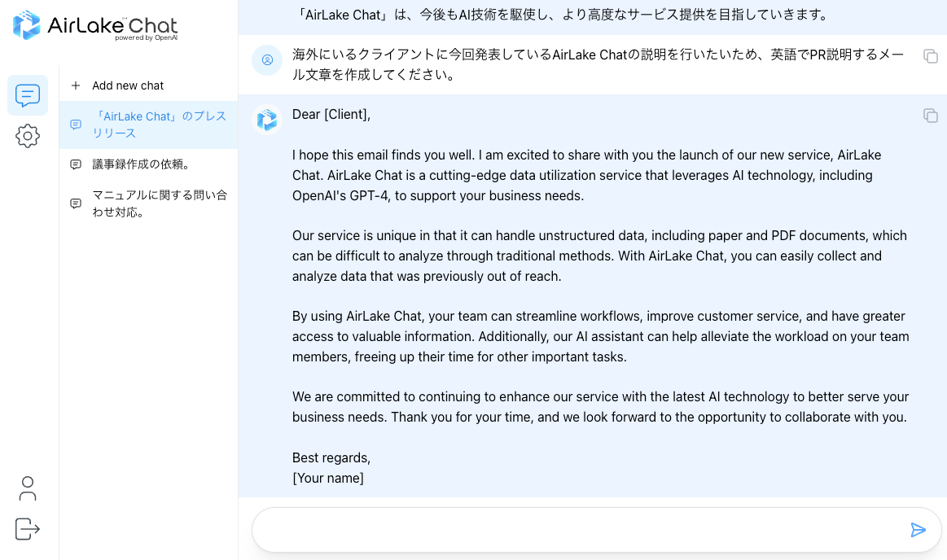Open the chat section in the sidebar
This screenshot has width=947, height=560.
click(28, 95)
